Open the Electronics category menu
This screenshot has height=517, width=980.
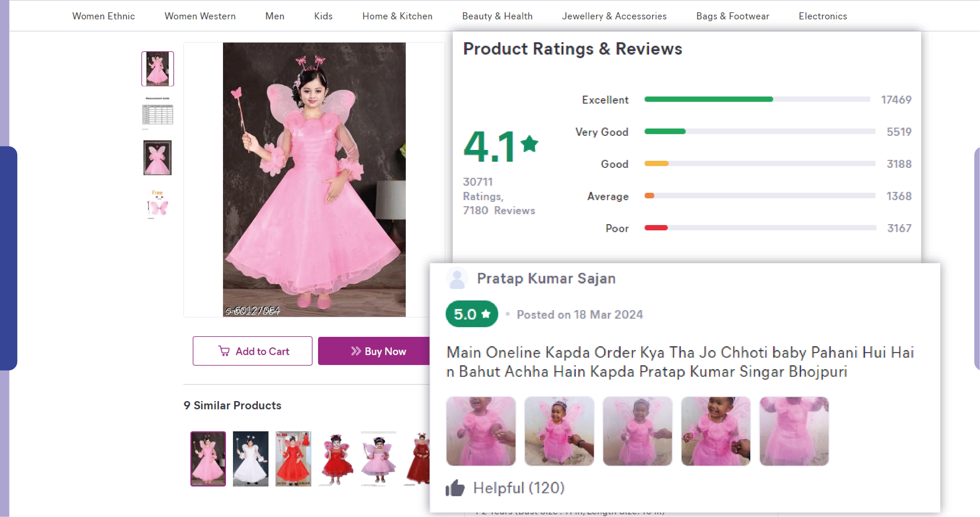(822, 16)
